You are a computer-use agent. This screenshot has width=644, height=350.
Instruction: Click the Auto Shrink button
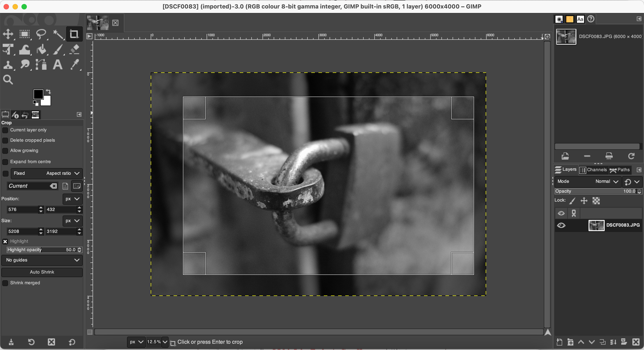tap(42, 272)
